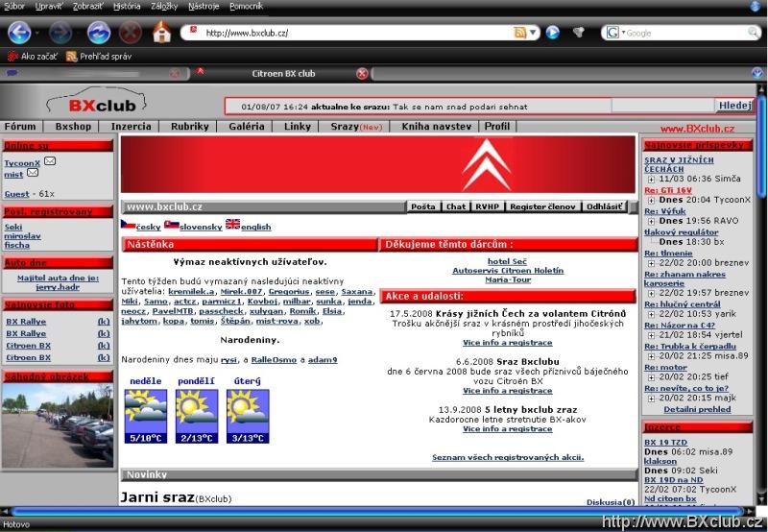Image resolution: width=768 pixels, height=532 pixels.
Task: Open the hotel Seč sponsor link
Action: (x=507, y=261)
